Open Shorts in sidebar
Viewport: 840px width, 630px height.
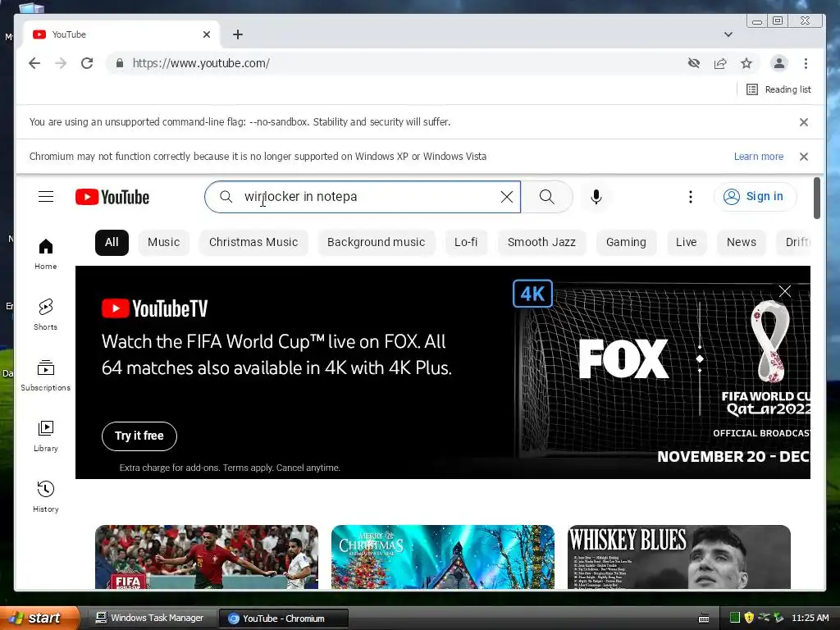pos(46,315)
